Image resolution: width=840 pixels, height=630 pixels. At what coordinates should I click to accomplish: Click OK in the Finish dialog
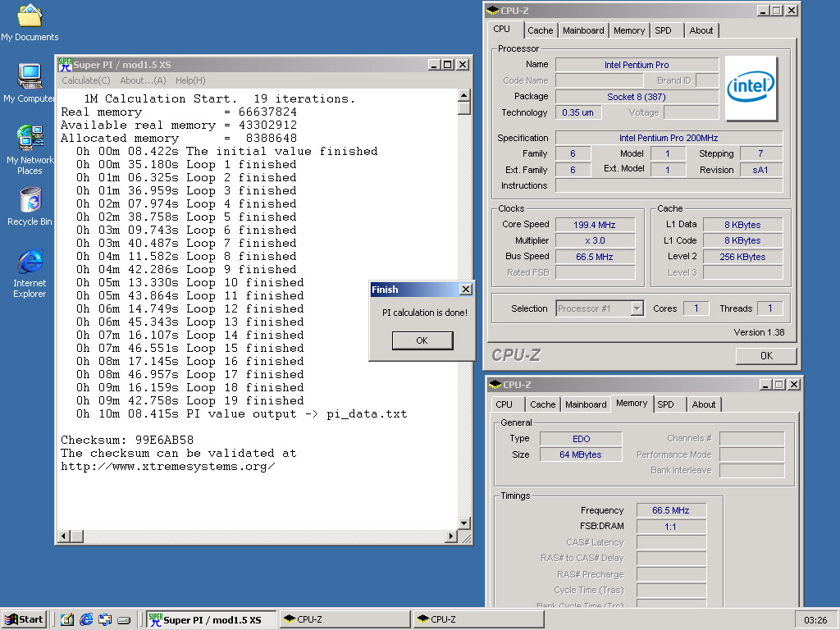(422, 340)
